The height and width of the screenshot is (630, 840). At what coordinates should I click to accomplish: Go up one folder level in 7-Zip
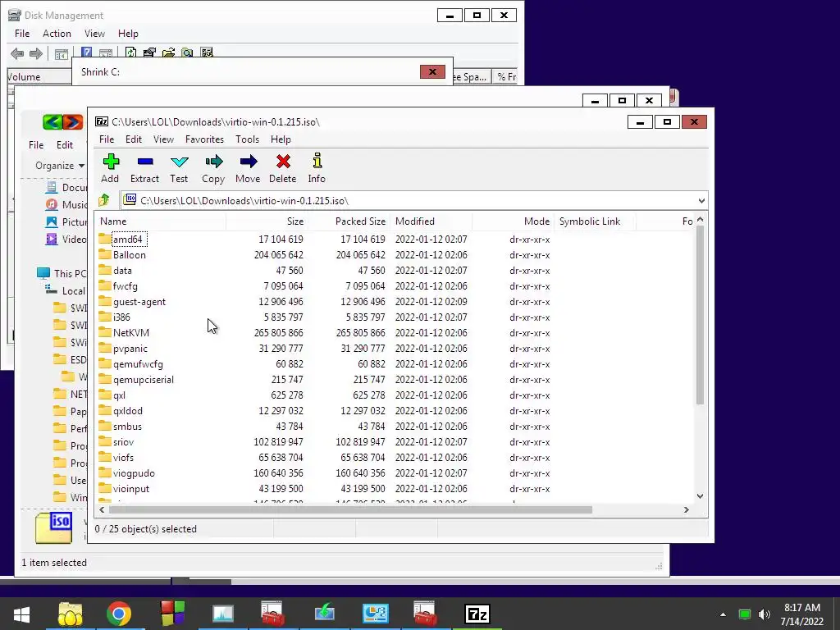click(x=104, y=200)
